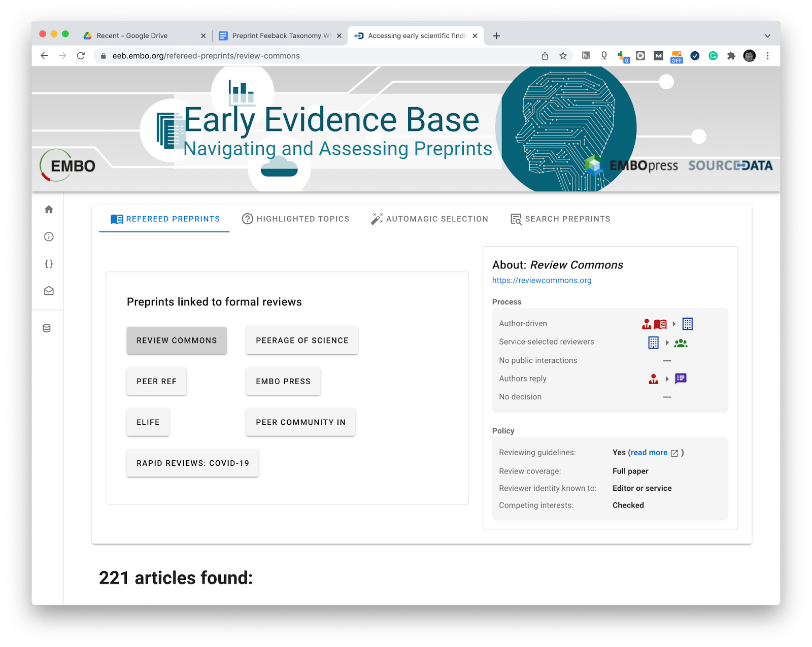Open the curly braces API icon in sidebar
This screenshot has width=812, height=647.
tap(49, 264)
